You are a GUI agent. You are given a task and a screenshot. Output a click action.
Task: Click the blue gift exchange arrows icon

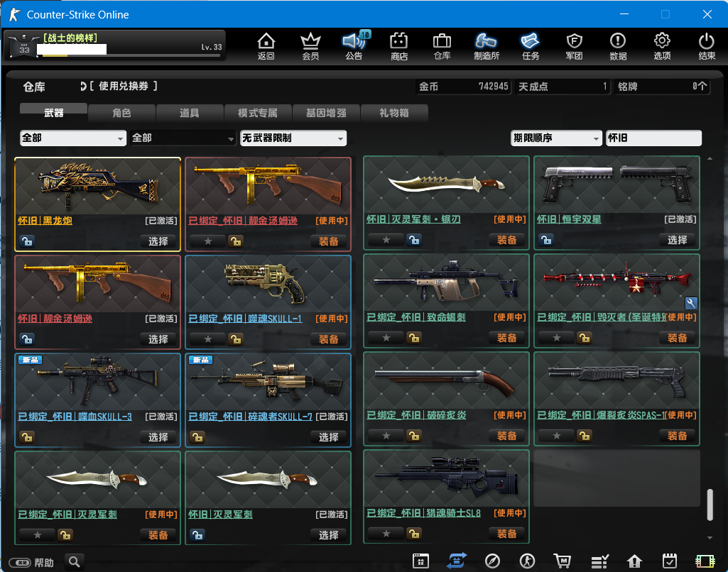(457, 561)
